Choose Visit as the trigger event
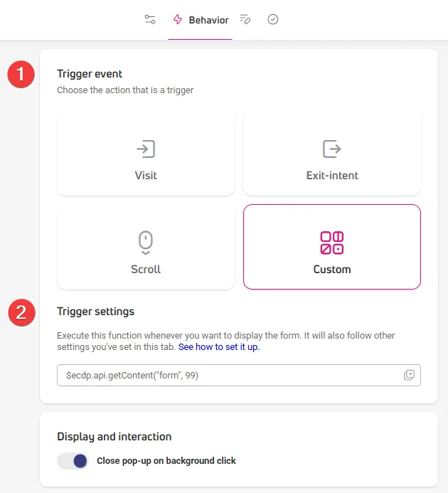Viewport: 448px width, 493px height. (x=146, y=155)
